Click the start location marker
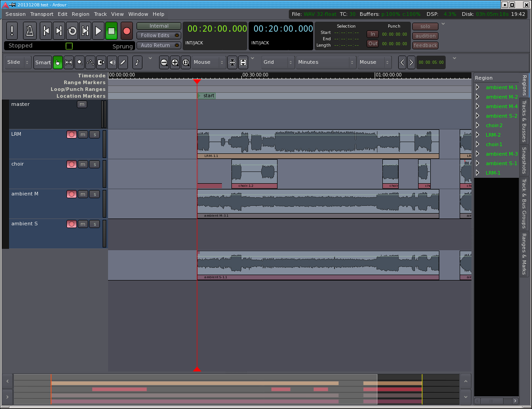Viewport: 532px width, 409px height. point(208,96)
